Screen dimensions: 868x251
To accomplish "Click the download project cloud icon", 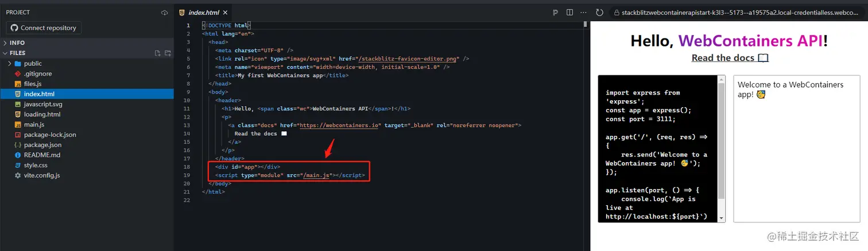I will [x=165, y=12].
